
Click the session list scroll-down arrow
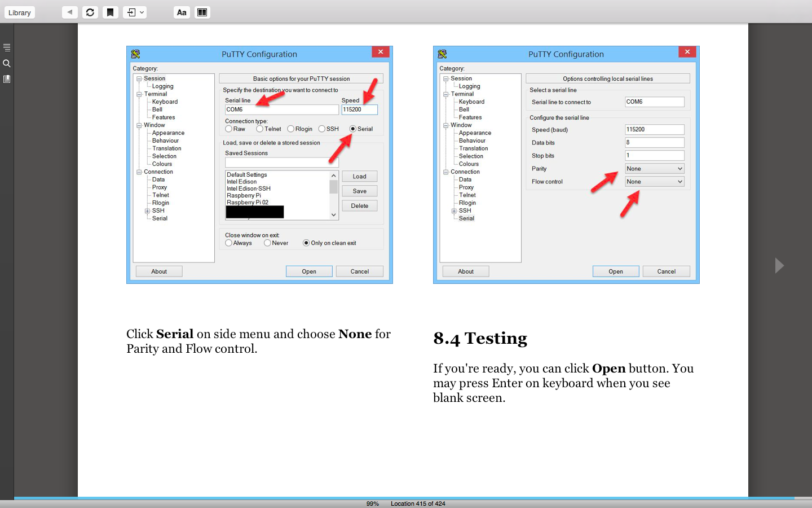[x=334, y=215]
